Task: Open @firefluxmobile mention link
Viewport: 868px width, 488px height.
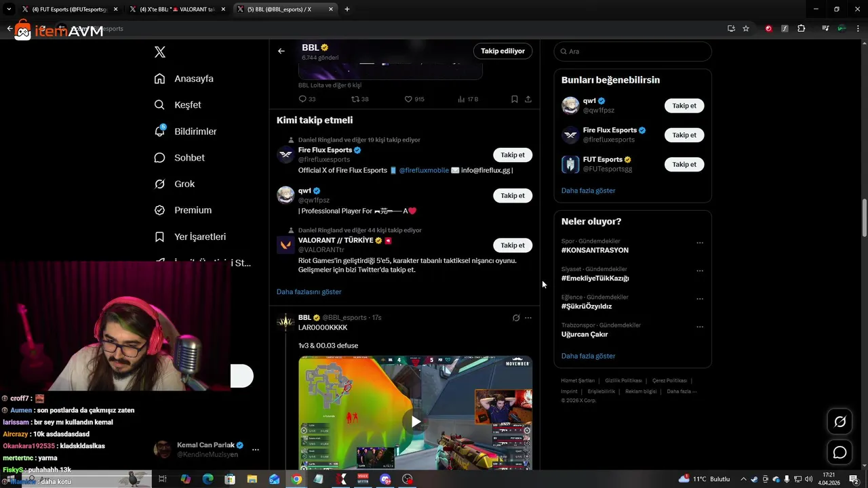Action: pos(424,170)
